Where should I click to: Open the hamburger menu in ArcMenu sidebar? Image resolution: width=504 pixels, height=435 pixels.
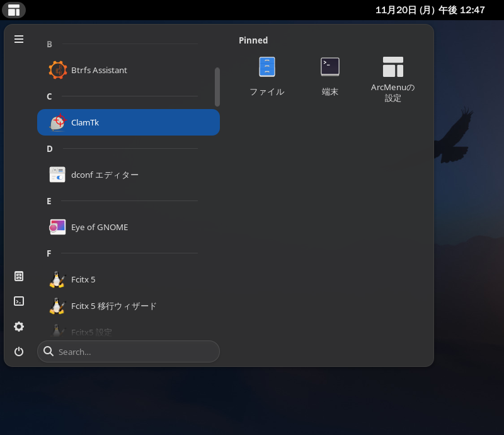tap(19, 39)
